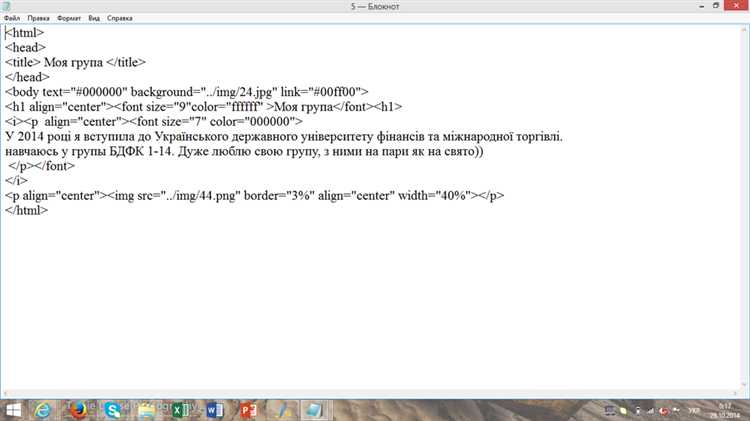Click the <h1 align="center"> line
The width and height of the screenshot is (750, 421).
pos(204,107)
